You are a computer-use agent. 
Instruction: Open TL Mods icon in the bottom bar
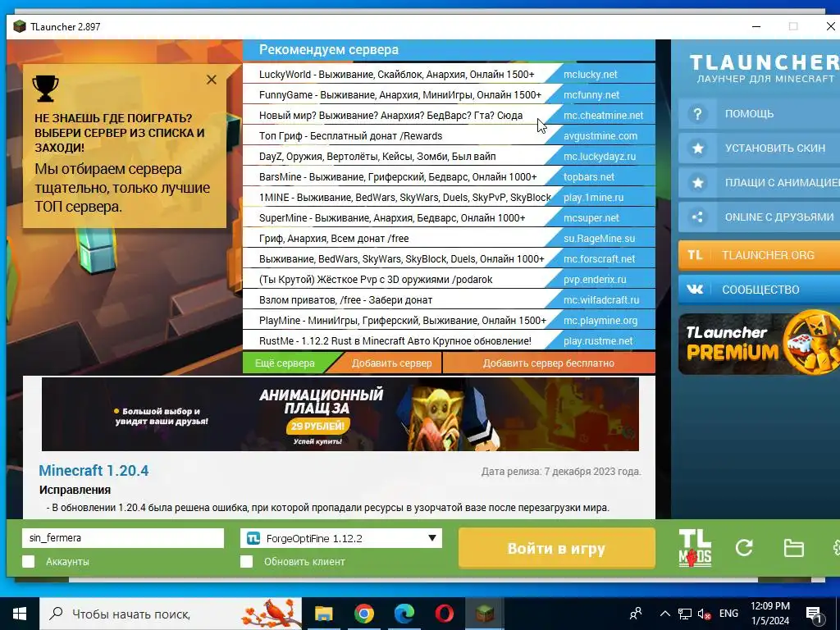pyautogui.click(x=695, y=547)
